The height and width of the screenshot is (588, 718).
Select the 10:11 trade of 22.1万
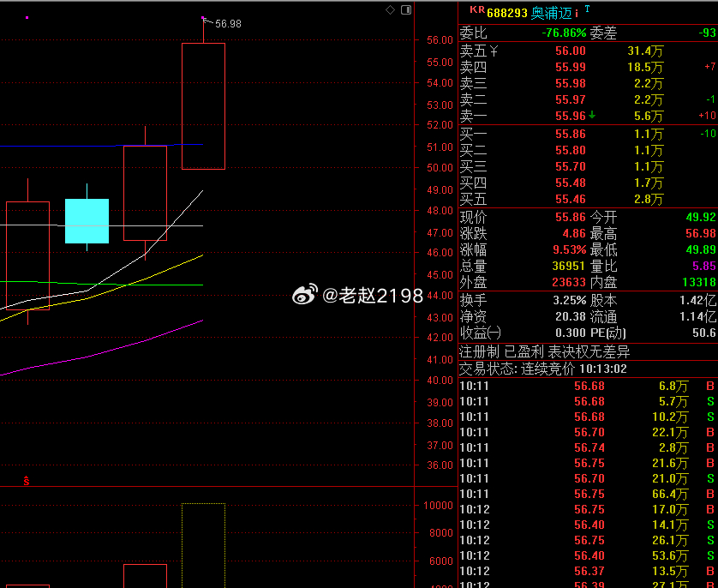[588, 432]
